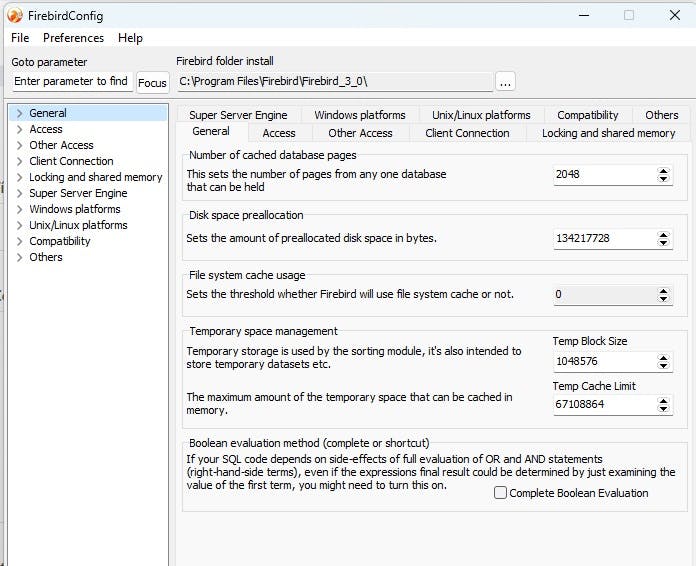Expand the Client Connection tree node chevron
Screen dimensions: 696x566
click(20, 161)
